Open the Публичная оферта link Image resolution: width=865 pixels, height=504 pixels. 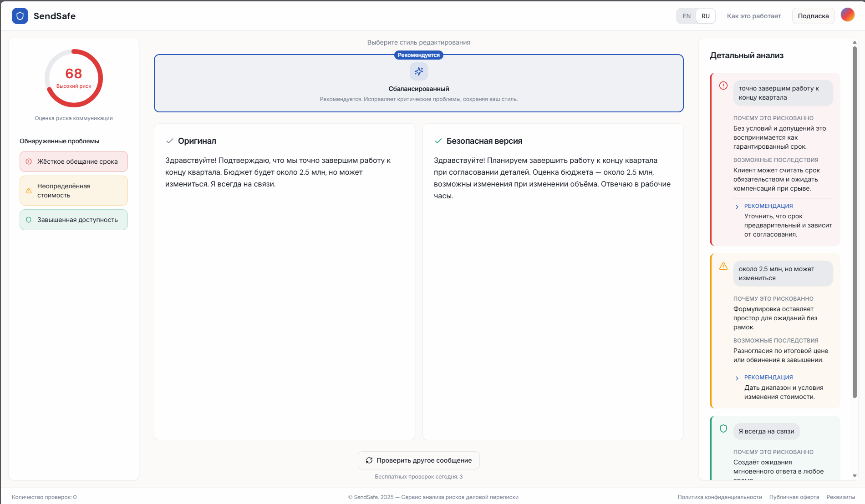click(x=794, y=497)
